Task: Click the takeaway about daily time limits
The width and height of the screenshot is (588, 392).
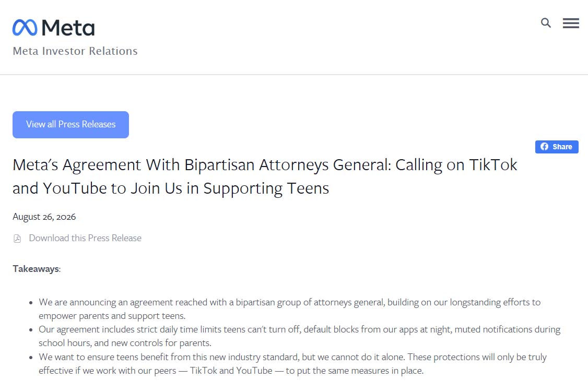Action: [300, 336]
